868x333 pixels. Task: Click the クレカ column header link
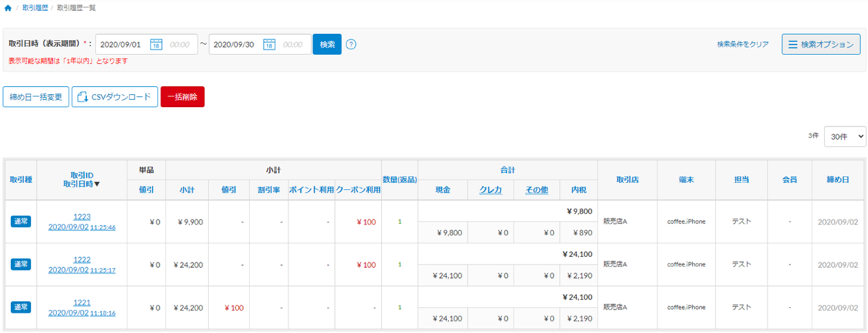click(x=490, y=190)
